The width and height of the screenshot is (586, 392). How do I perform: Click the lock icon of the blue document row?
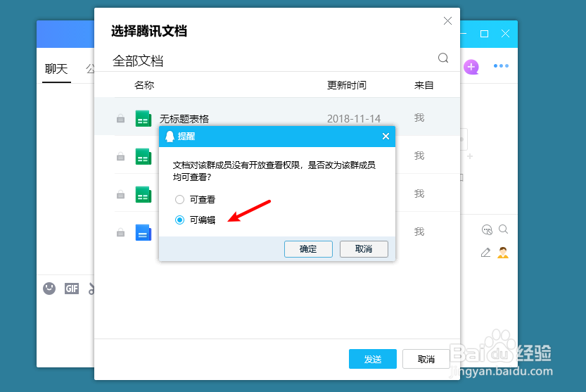120,233
